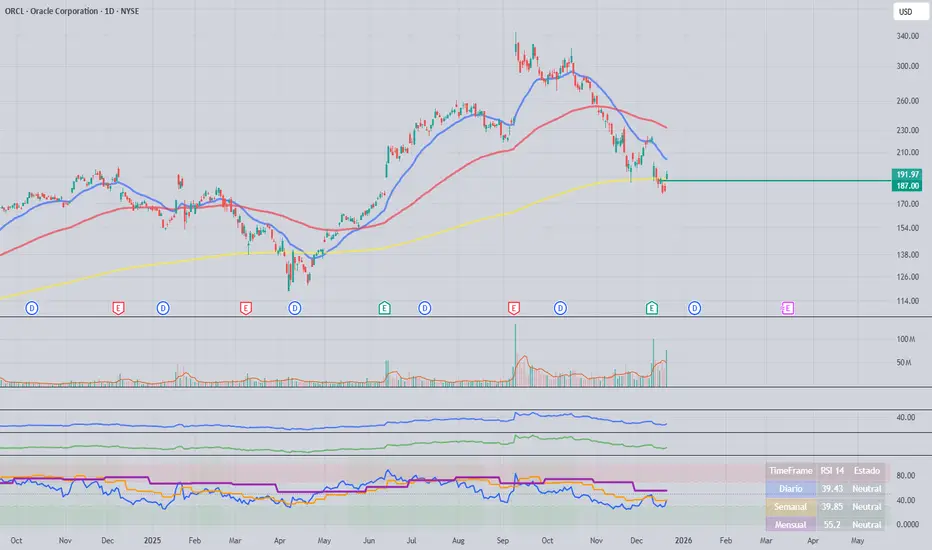Click the upcoming dividend D marker near January 2026
The height and width of the screenshot is (550, 932).
[x=694, y=308]
